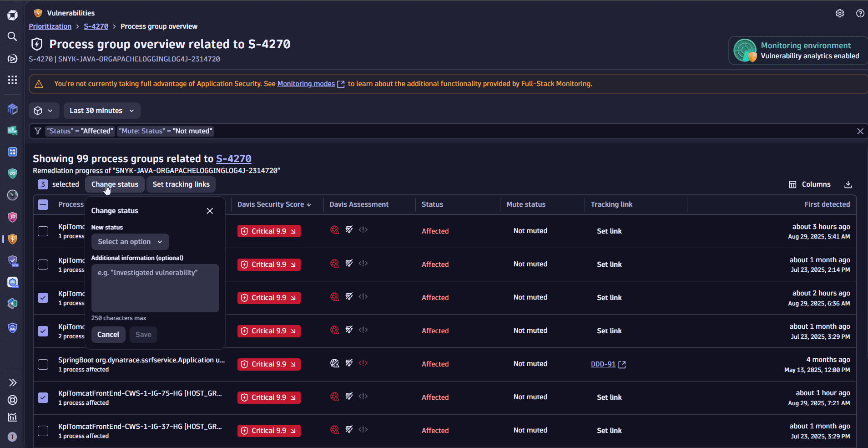
Task: Open the cube-shaped app icon in the sidebar
Action: coord(12,109)
